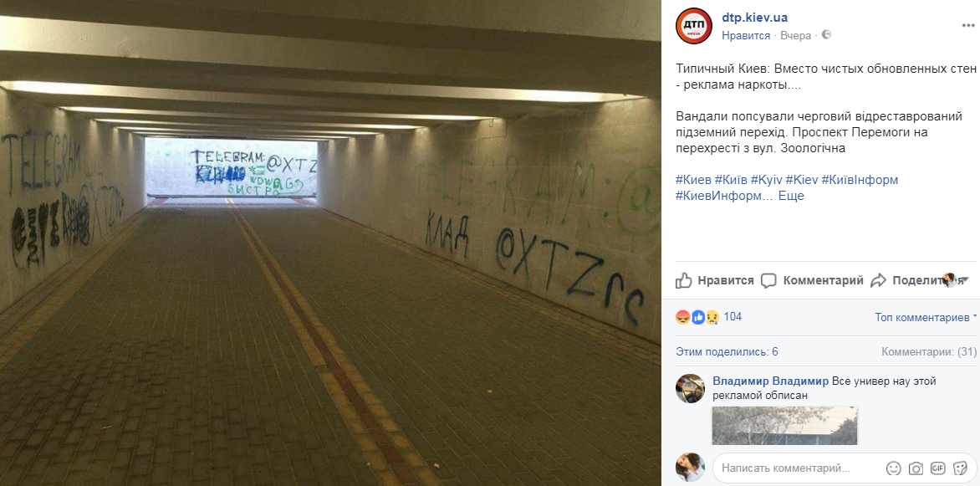Open the three-dot post options menu
This screenshot has height=486, width=980.
pyautogui.click(x=967, y=26)
